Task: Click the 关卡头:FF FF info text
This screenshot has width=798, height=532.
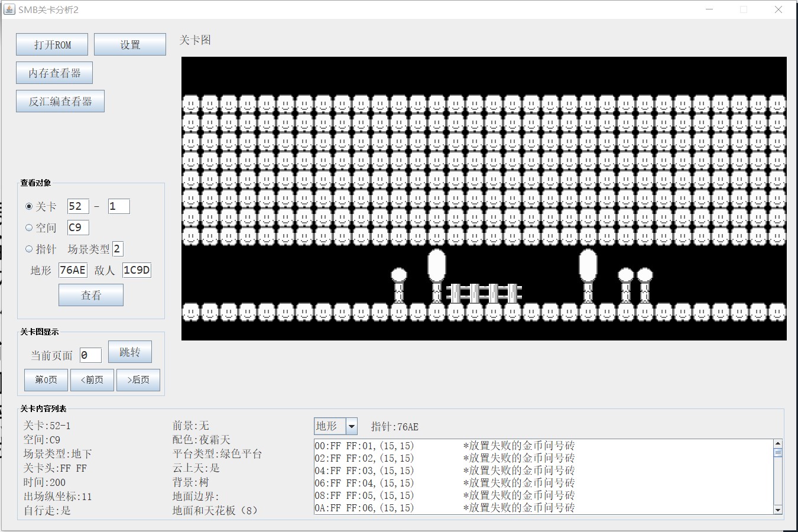Action: [x=56, y=468]
